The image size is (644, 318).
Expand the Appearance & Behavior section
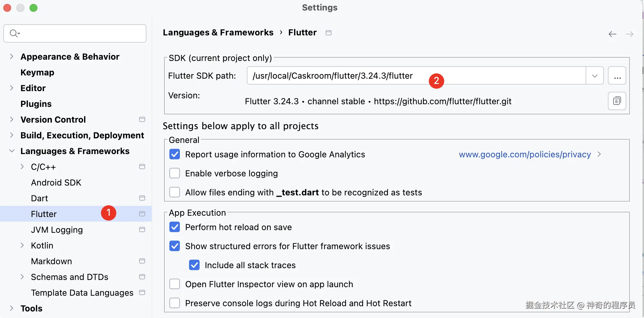pyautogui.click(x=12, y=56)
